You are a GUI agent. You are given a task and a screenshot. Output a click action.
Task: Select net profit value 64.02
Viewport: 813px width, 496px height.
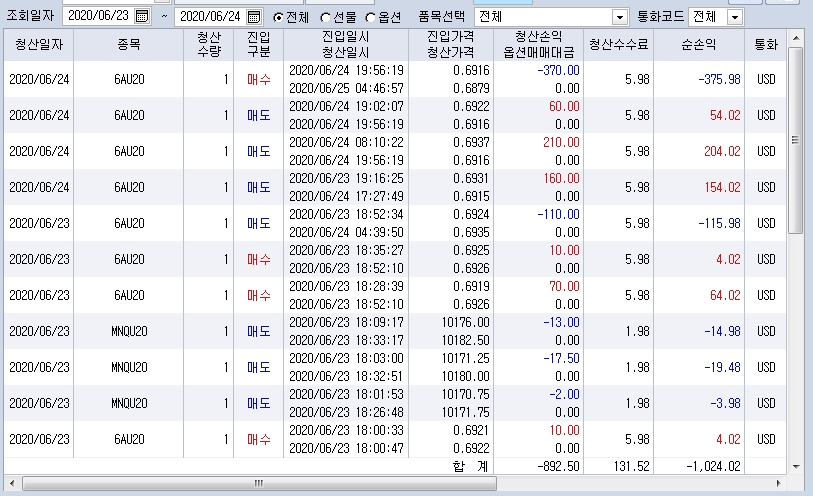coord(725,295)
